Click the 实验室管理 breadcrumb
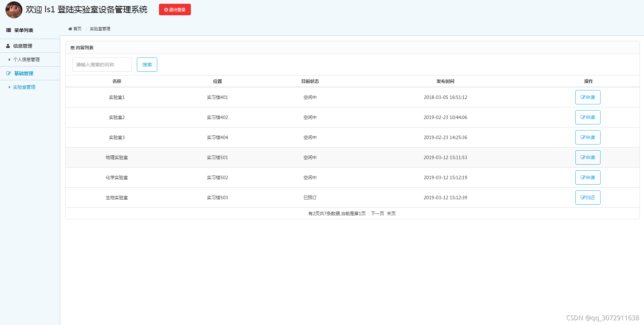 (100, 29)
